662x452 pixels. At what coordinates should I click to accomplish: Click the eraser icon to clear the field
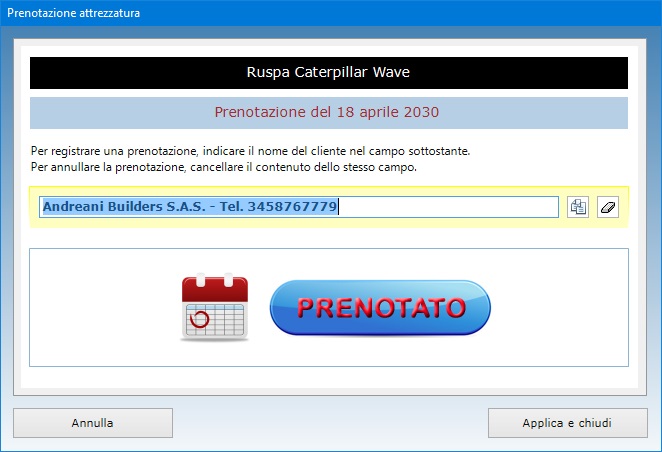click(608, 207)
